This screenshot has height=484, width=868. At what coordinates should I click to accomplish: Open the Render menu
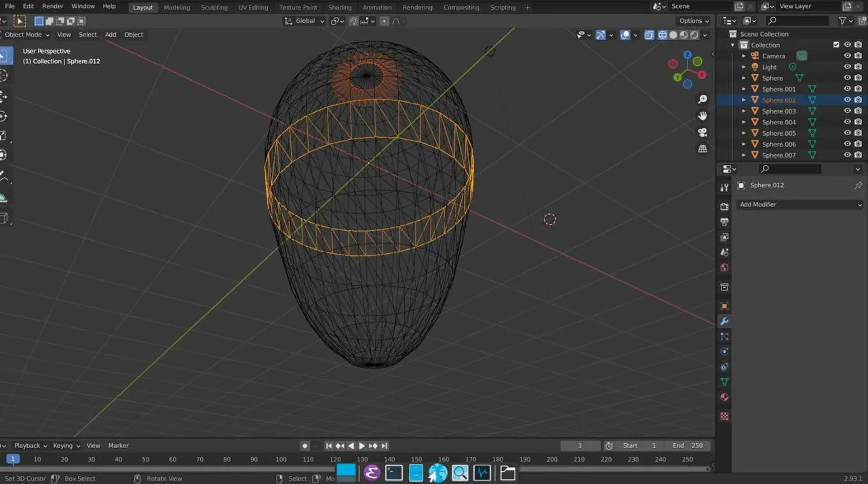point(52,6)
